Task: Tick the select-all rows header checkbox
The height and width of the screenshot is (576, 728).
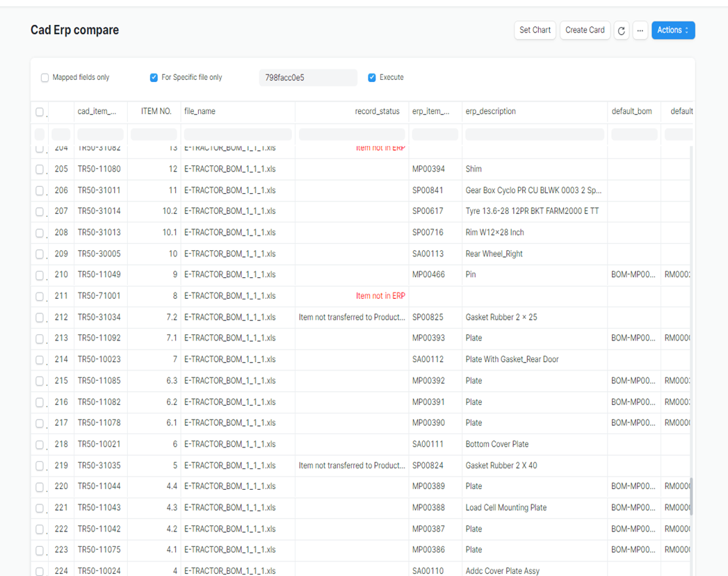Action: pos(40,112)
